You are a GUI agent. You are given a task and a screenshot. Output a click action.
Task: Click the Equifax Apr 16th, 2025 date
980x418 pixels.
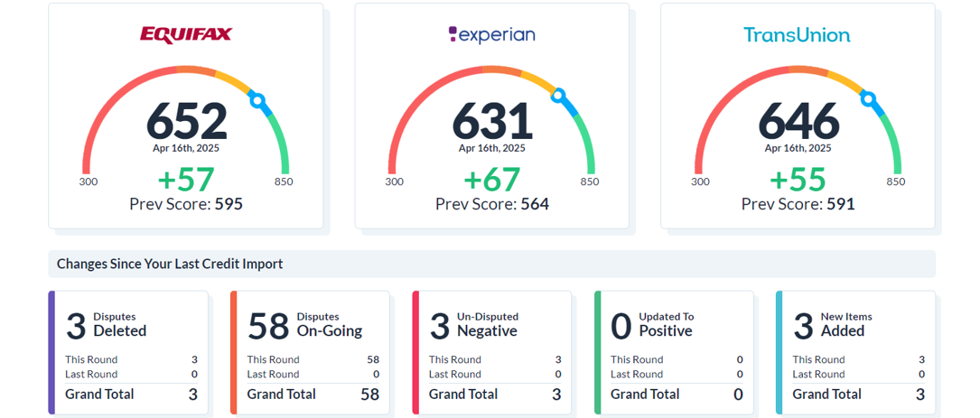186,148
